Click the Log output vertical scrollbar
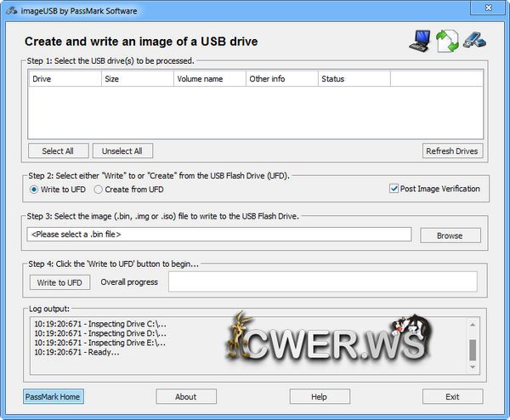Screen dimensions: 510x420 [473, 349]
